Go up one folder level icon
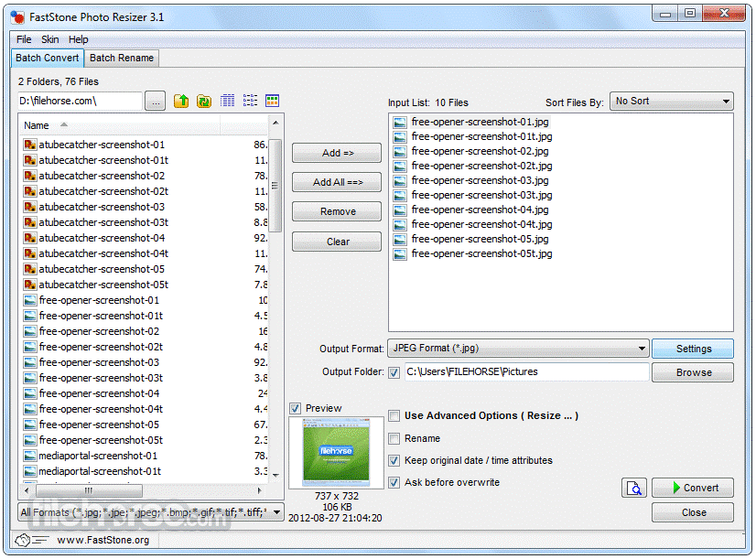Screen dimensions: 756x559 181,102
